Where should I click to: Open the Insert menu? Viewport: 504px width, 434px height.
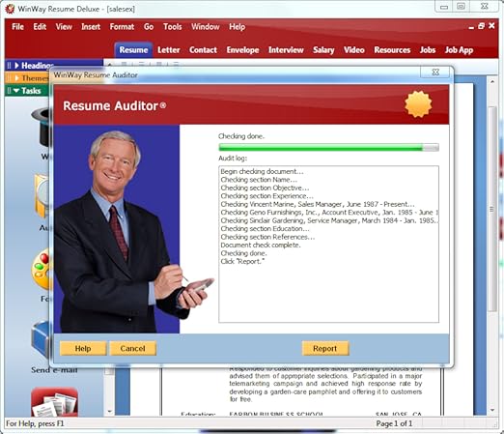coord(91,27)
